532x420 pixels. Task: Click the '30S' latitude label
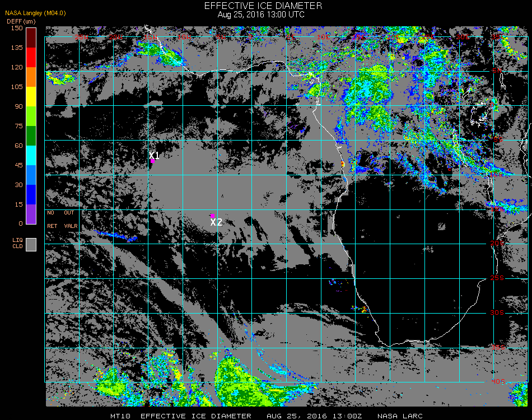[x=497, y=312]
